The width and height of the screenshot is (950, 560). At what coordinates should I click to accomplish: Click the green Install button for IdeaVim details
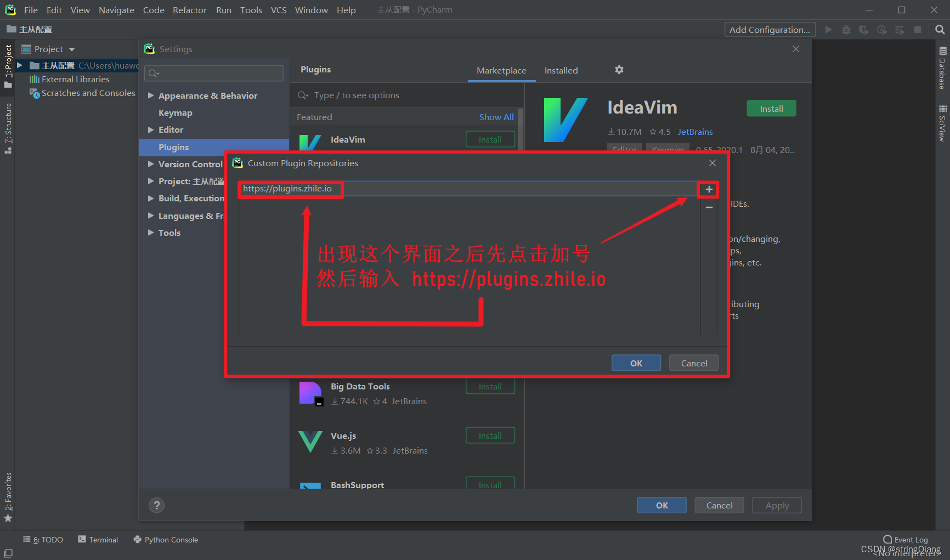tap(771, 109)
